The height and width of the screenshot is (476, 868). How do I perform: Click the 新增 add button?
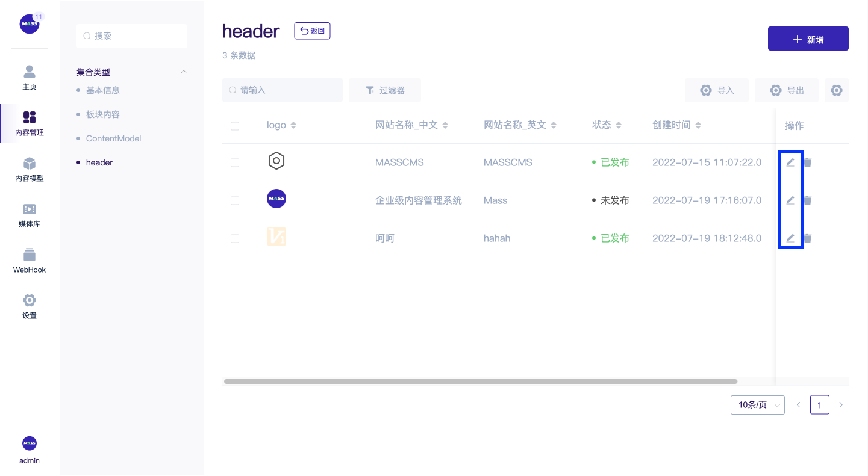(x=808, y=39)
